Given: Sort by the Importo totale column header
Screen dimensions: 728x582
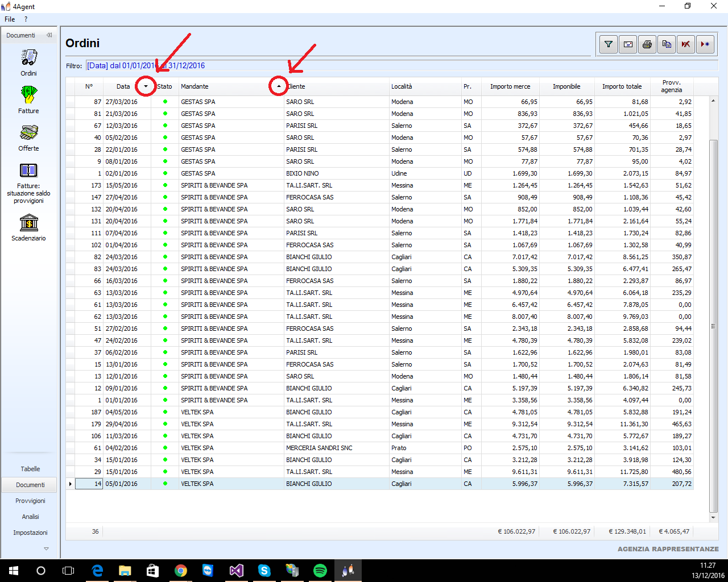Looking at the screenshot, I should coord(622,86).
